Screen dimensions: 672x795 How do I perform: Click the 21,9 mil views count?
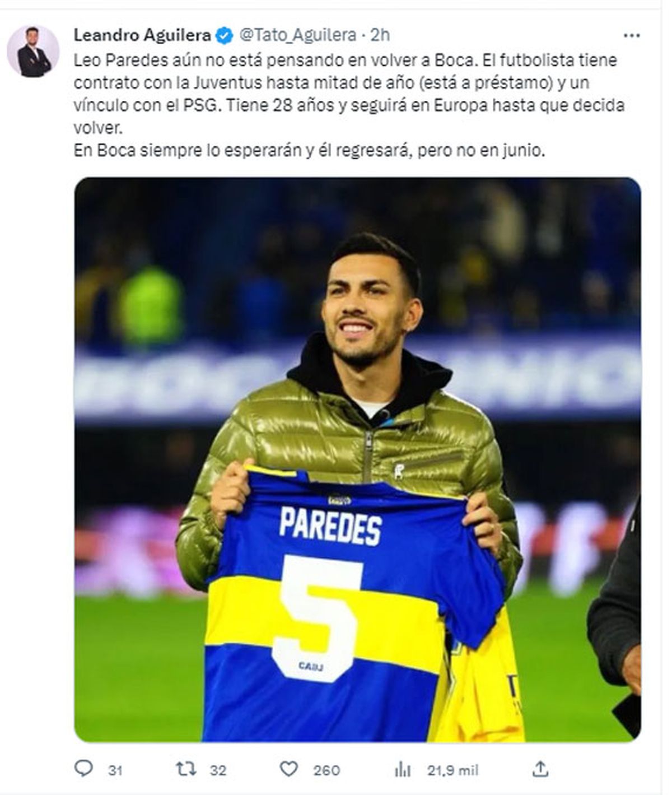(x=453, y=770)
